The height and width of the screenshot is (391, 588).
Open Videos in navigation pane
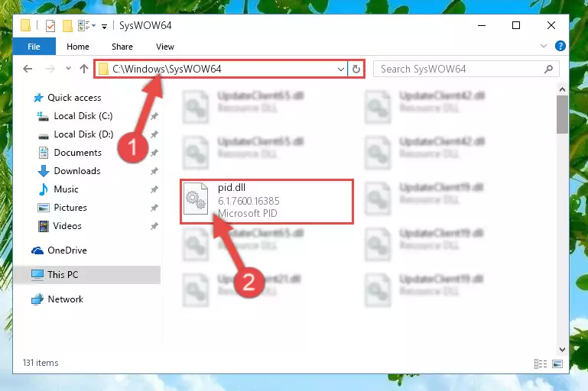(x=67, y=226)
